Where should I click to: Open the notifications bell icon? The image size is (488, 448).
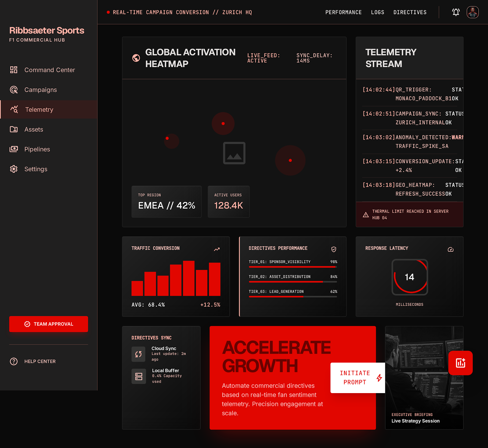[x=456, y=12]
